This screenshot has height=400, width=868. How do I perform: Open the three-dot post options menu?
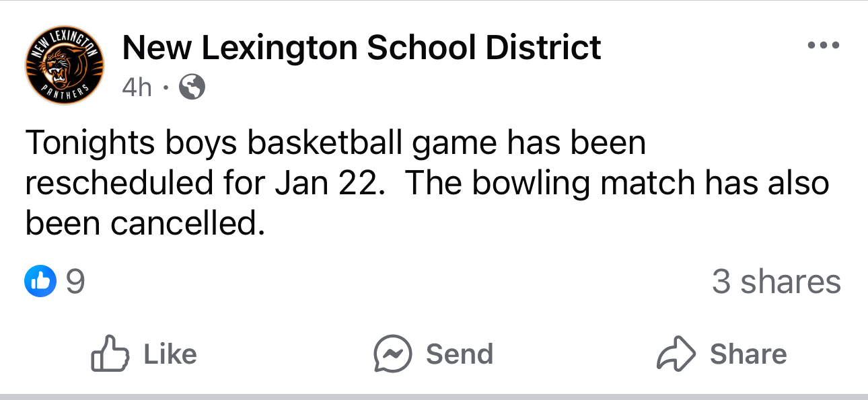(824, 46)
